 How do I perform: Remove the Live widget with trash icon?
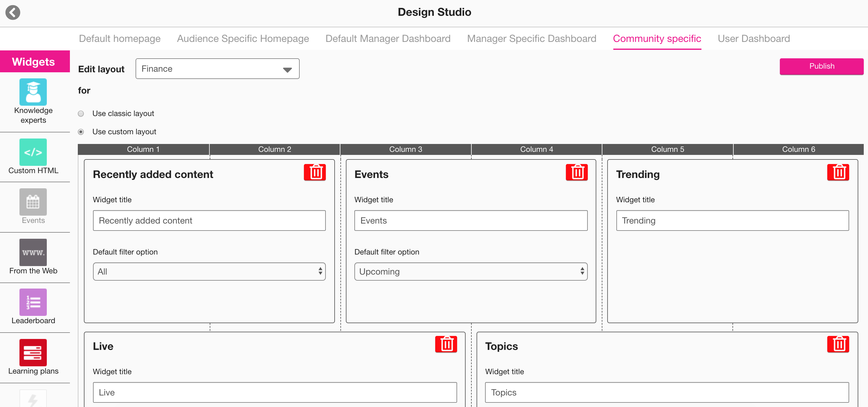tap(446, 344)
